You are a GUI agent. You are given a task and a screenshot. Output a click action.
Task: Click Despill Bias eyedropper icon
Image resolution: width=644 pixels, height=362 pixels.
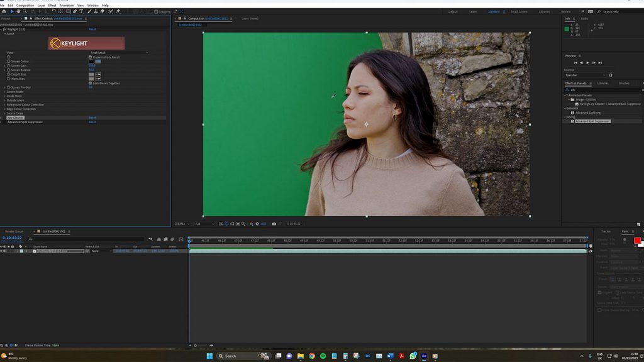coord(98,74)
